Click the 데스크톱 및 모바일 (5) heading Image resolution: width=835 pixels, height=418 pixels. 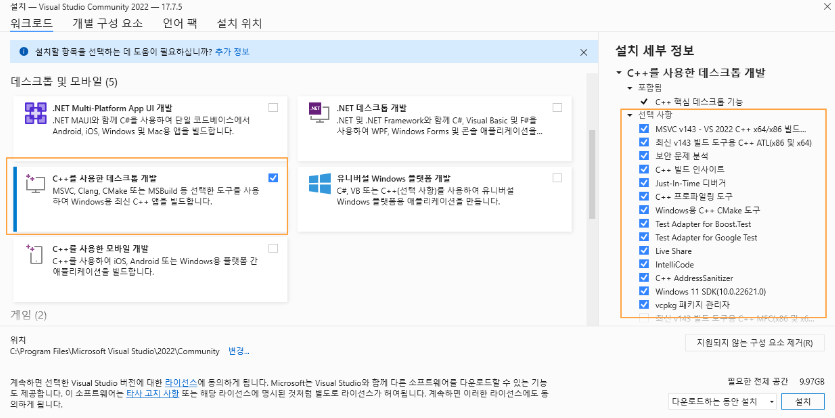tap(64, 81)
